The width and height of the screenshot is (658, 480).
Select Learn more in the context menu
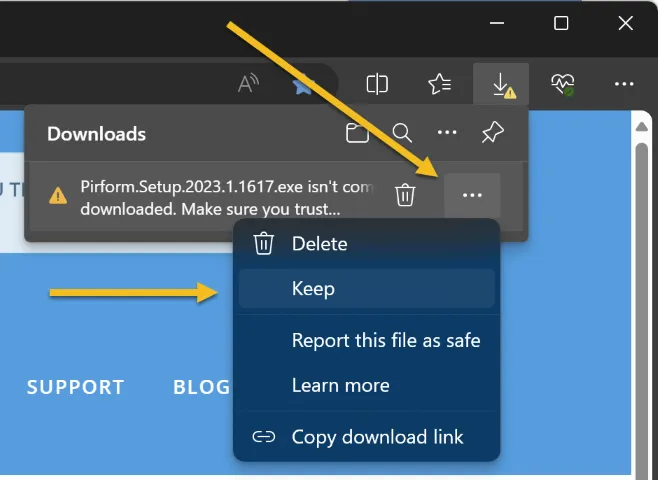pos(366,385)
